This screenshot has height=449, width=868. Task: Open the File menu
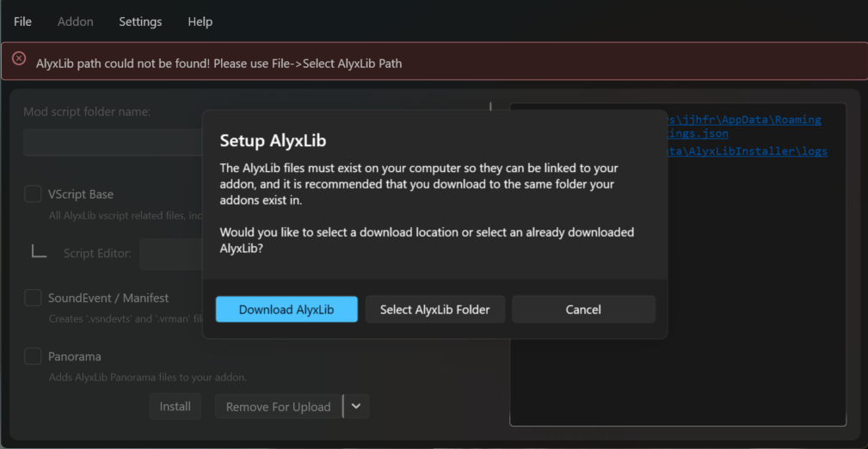point(22,22)
